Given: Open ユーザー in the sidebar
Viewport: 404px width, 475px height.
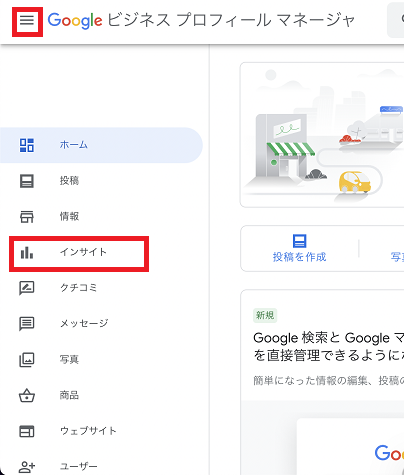Looking at the screenshot, I should [101, 467].
